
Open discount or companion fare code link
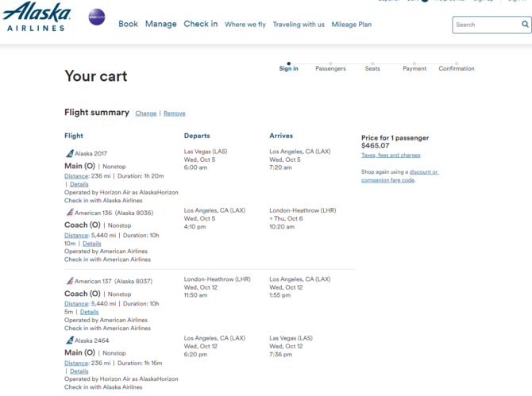[x=400, y=176]
